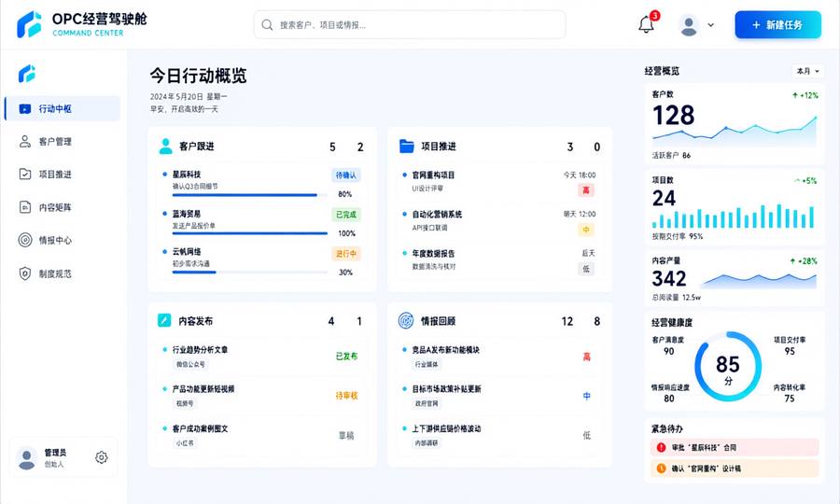Click 待确认 status tag for 星辰科技
This screenshot has height=504, width=840.
pyautogui.click(x=346, y=175)
